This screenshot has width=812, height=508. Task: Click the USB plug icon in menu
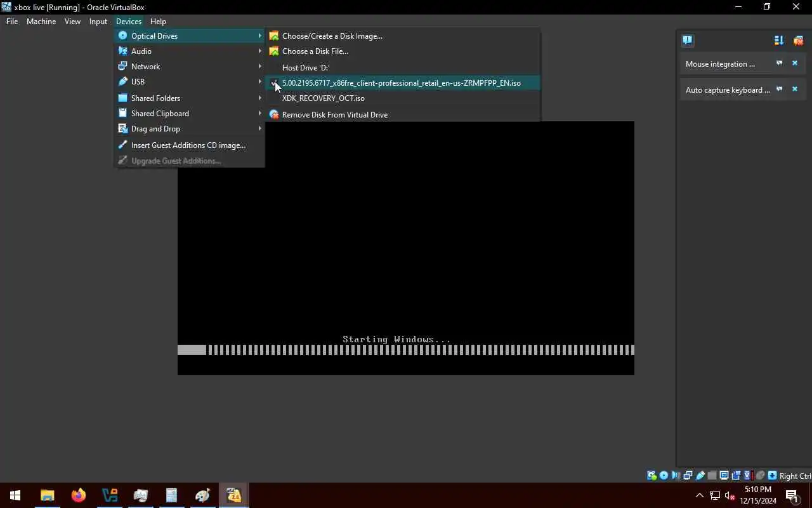point(123,81)
